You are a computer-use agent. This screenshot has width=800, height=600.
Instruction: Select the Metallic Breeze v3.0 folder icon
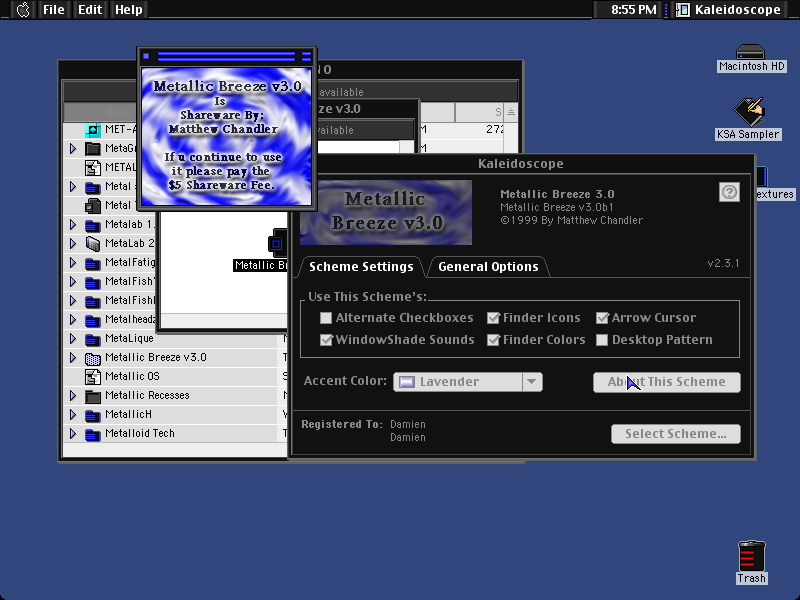[x=92, y=358]
